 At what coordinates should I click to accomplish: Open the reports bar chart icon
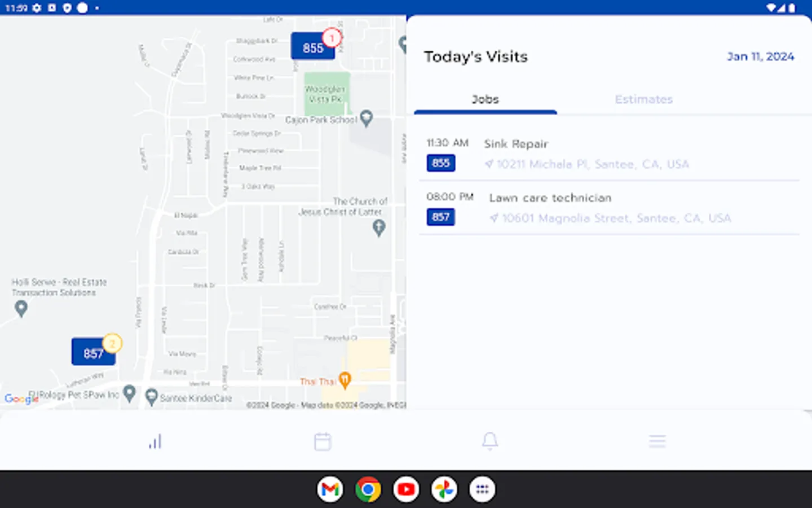click(155, 441)
